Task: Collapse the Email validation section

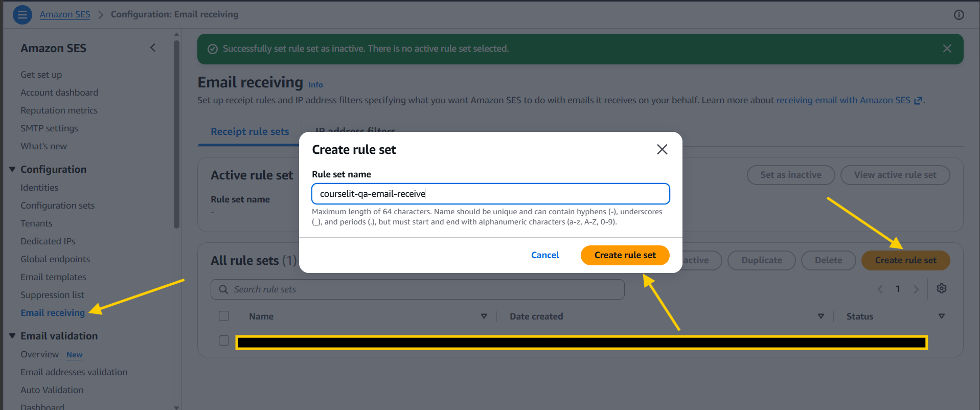Action: click(x=12, y=336)
